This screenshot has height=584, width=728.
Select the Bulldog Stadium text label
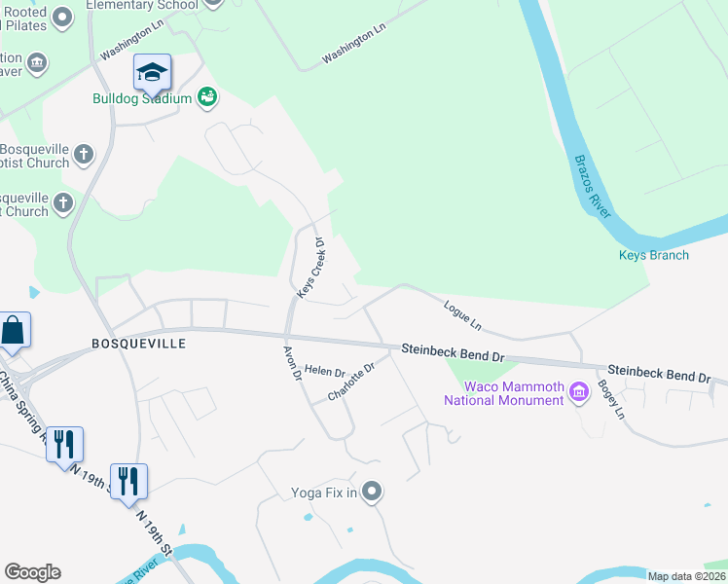click(x=142, y=98)
